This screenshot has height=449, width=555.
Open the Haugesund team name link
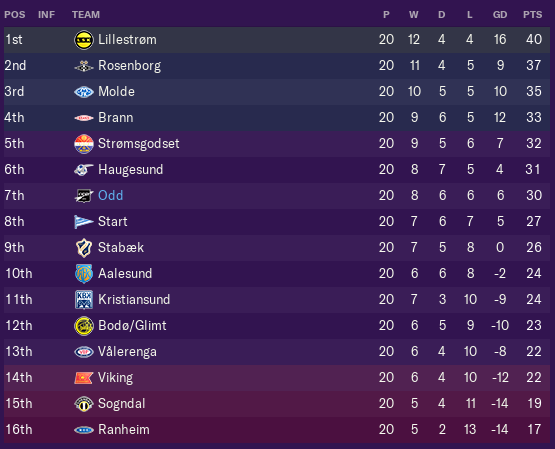tap(131, 169)
